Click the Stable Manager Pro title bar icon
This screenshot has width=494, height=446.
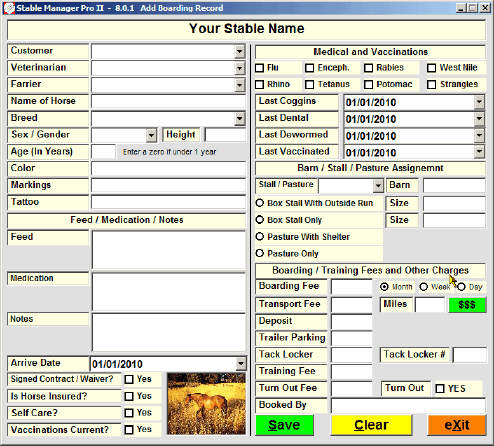pos(9,8)
